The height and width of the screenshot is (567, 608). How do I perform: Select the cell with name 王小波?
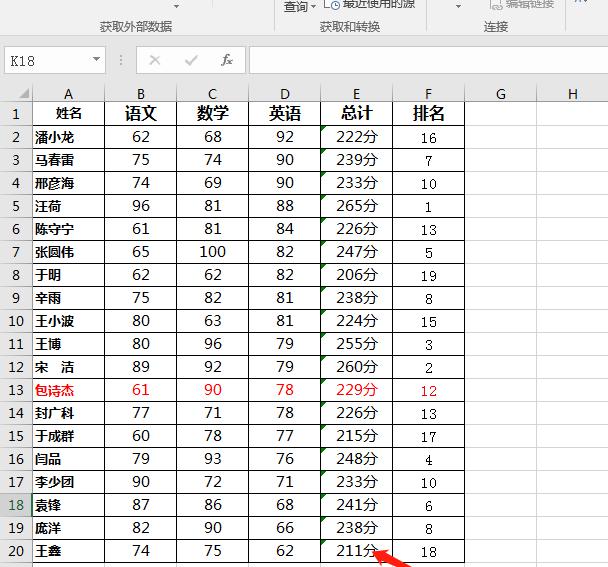pyautogui.click(x=69, y=321)
